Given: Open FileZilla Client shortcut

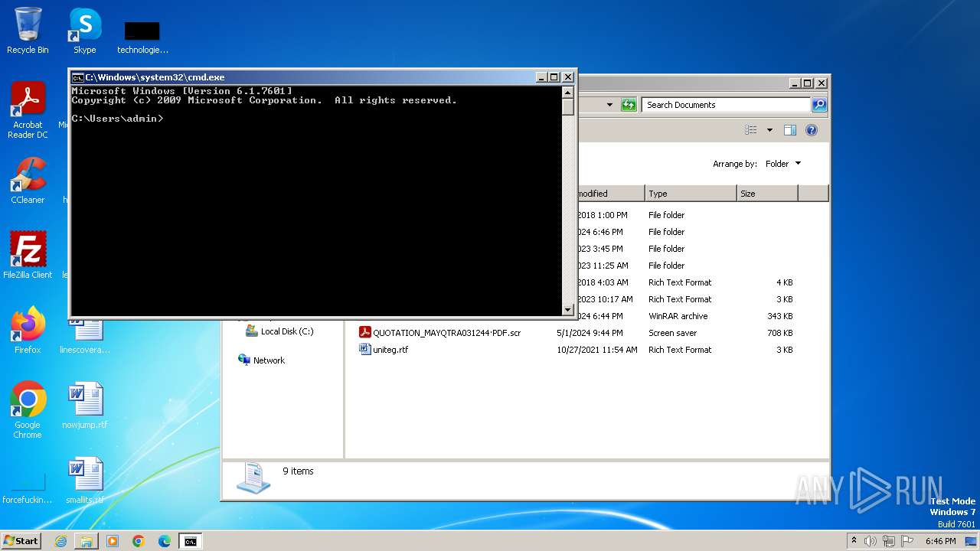Looking at the screenshot, I should coord(28,255).
